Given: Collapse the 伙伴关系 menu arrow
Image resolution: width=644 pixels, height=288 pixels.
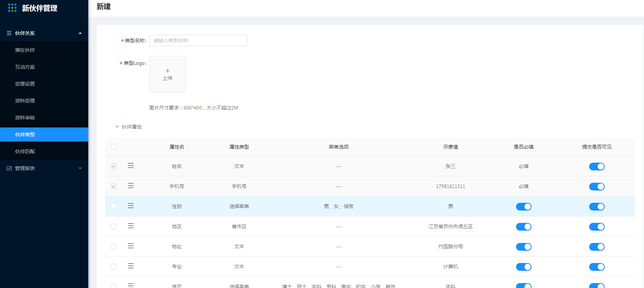Looking at the screenshot, I should [x=80, y=33].
